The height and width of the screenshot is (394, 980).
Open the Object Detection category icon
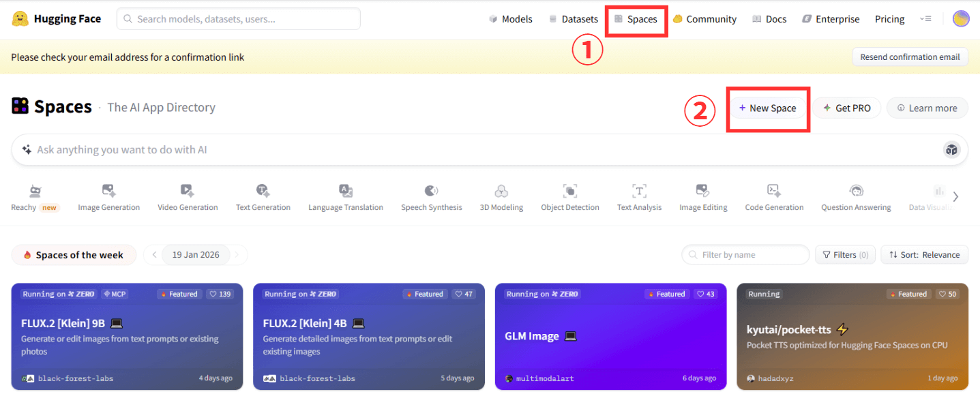[569, 192]
